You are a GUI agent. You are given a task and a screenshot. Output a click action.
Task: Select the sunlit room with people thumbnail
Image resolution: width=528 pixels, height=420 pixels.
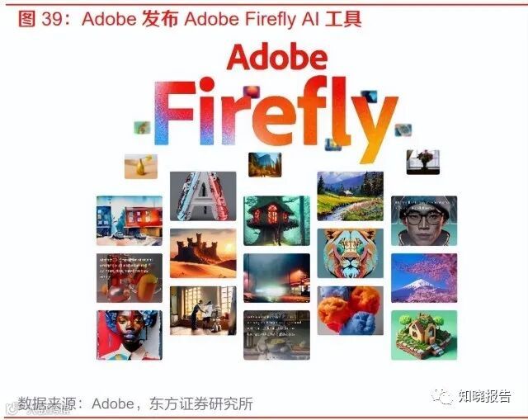203,310
